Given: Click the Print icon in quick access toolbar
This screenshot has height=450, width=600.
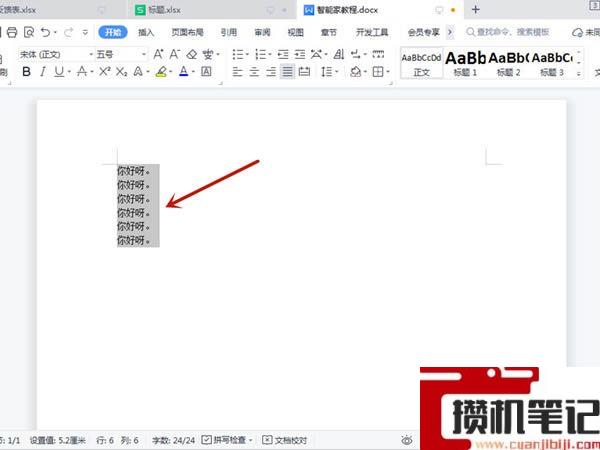Looking at the screenshot, I should click(x=12, y=33).
